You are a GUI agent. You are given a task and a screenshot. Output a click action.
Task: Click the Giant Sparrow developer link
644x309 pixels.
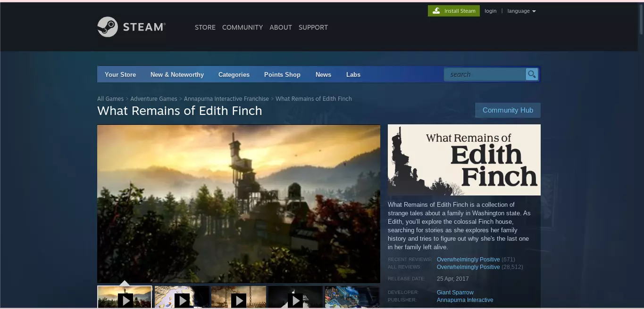[455, 293]
